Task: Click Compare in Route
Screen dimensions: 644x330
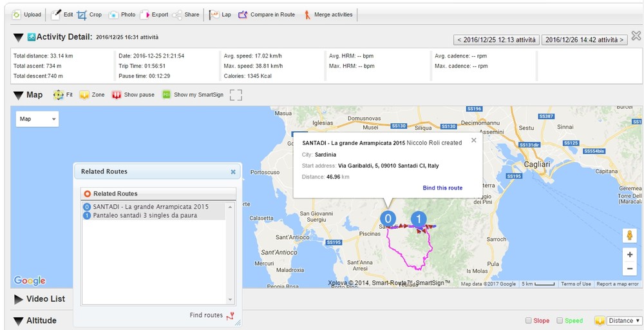Action: [266, 15]
